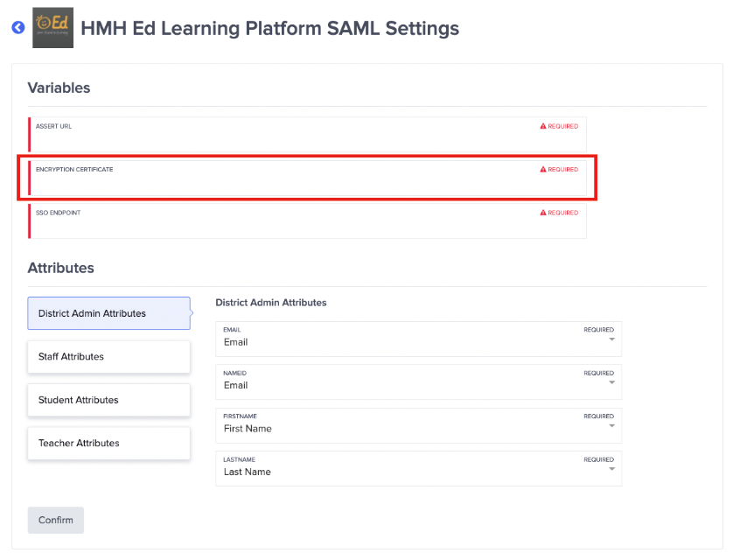
Task: Open the EMAIL attribute dropdown
Action: [x=610, y=341]
